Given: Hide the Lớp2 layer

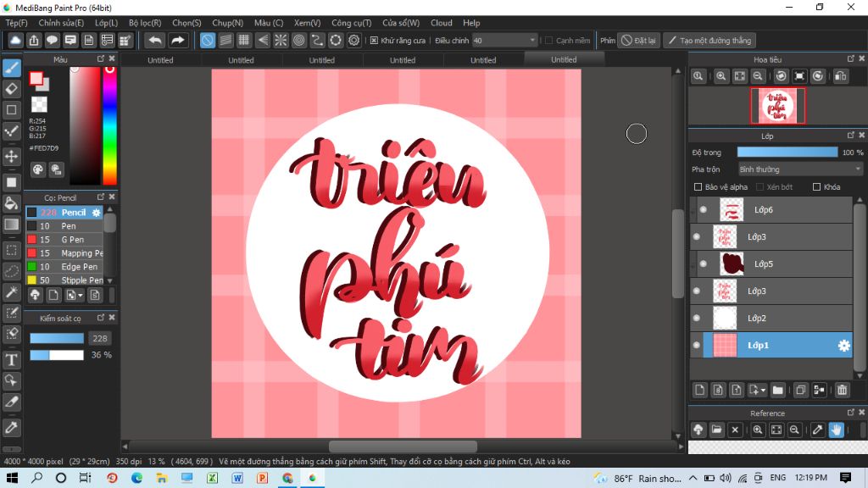Looking at the screenshot, I should point(697,319).
